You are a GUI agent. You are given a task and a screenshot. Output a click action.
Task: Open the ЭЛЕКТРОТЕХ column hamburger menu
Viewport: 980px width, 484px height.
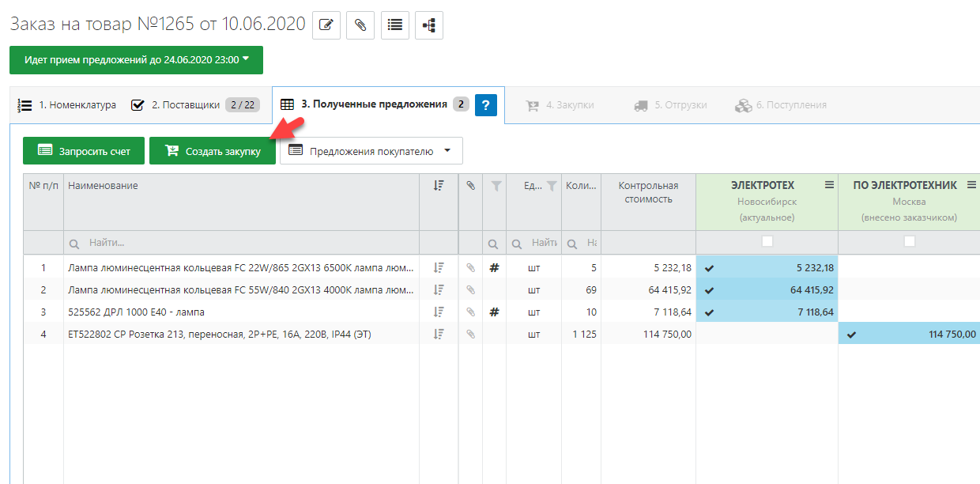coord(829,185)
